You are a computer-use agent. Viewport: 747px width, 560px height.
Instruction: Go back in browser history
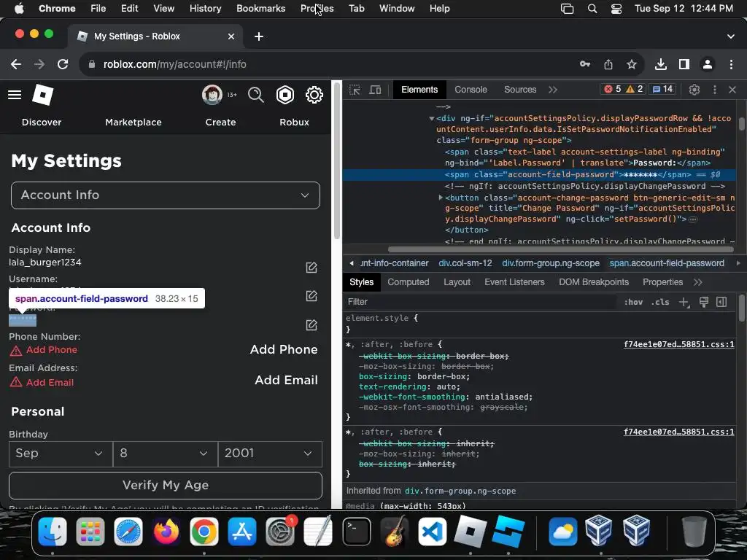click(16, 64)
